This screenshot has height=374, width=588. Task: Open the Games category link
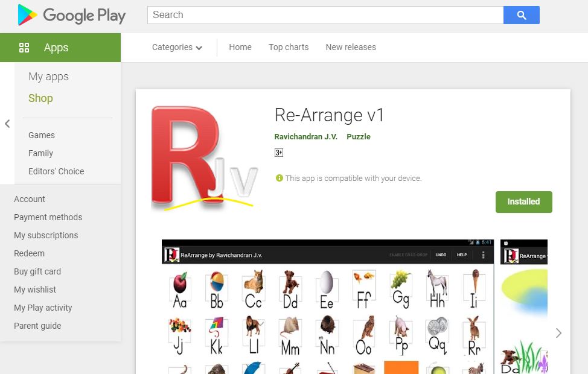[42, 135]
